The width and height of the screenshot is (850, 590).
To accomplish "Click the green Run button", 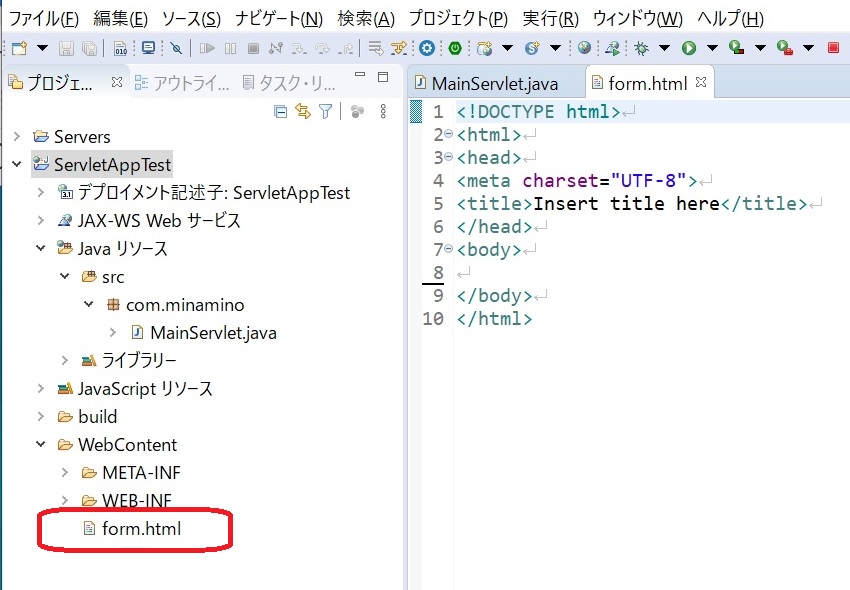I will tap(688, 48).
